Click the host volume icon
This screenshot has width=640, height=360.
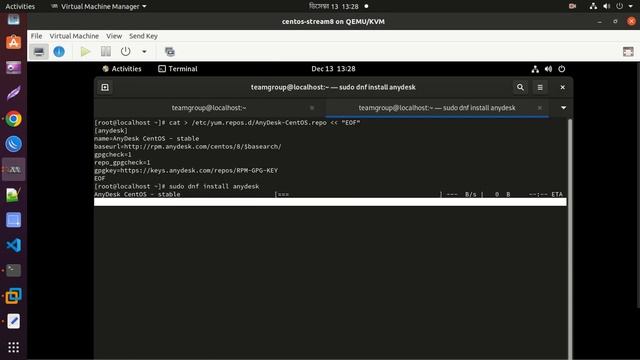(607, 6)
